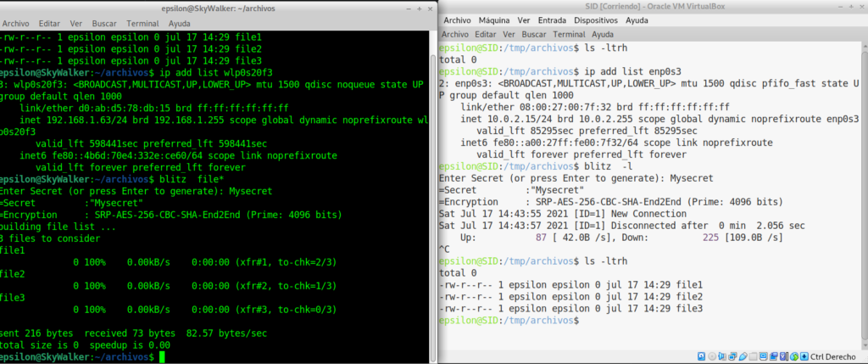This screenshot has height=364, width=868.
Task: Click the keyboard capture down-arrow icon
Action: 804,356
